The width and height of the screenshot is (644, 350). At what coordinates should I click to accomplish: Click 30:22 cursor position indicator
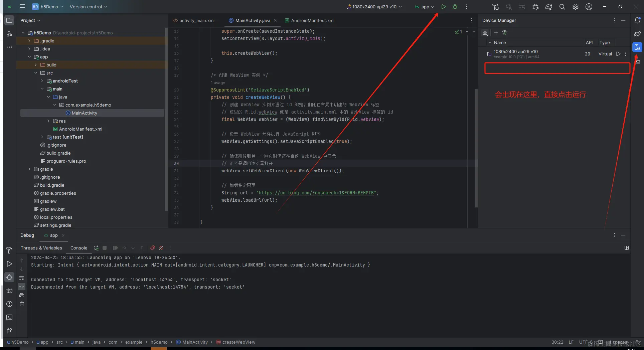pos(557,342)
